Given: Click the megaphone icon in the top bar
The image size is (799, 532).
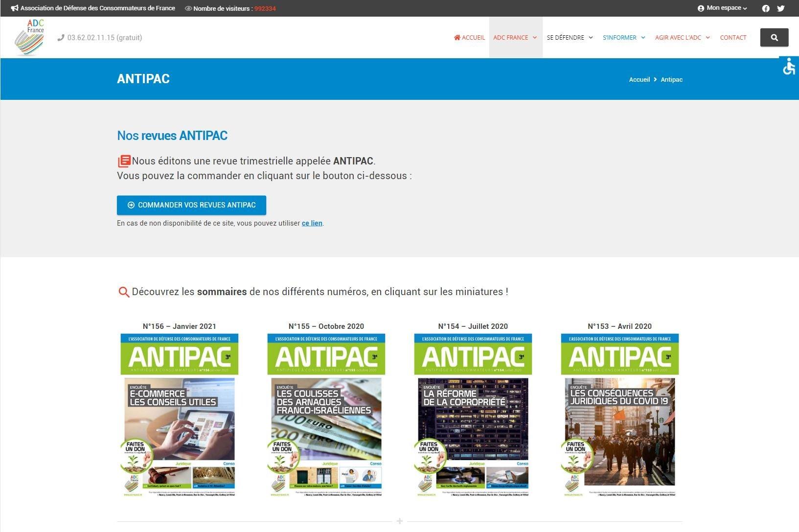Looking at the screenshot, I should tap(15, 8).
